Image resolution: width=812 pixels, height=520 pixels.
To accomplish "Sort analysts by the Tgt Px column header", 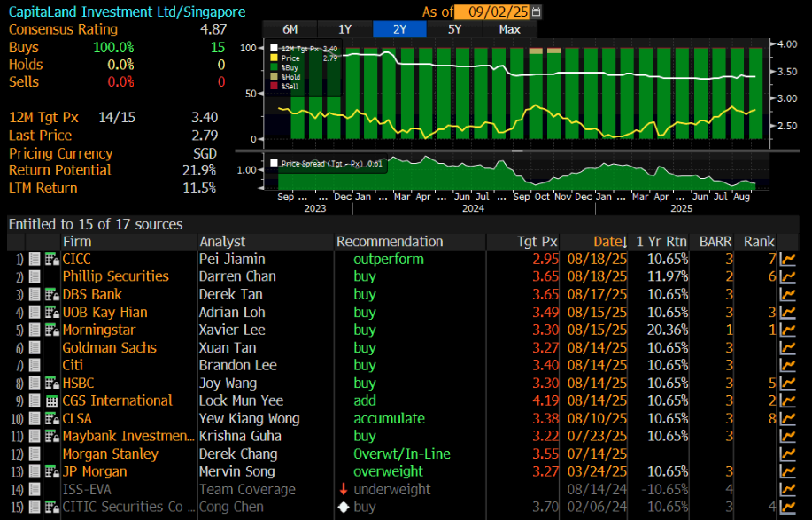I will coord(537,241).
